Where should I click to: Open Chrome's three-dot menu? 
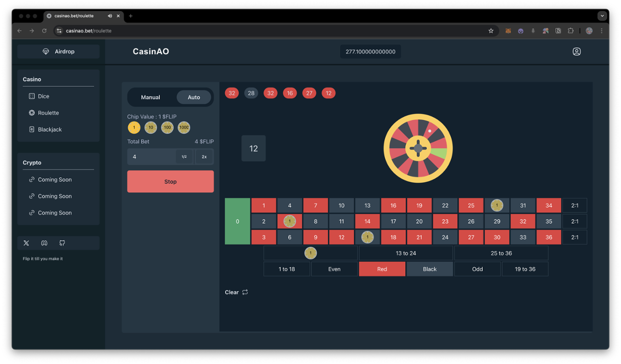click(x=602, y=31)
